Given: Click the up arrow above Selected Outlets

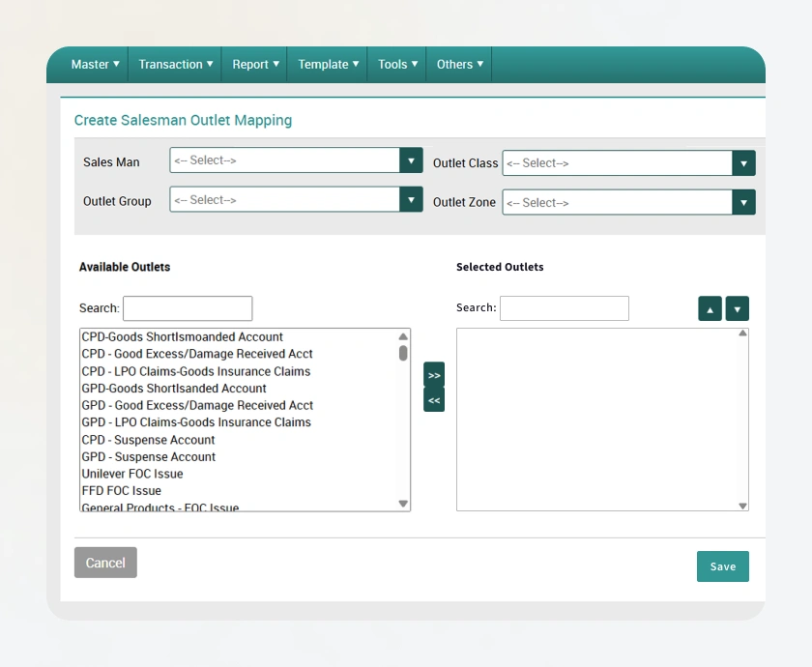Looking at the screenshot, I should [710, 308].
